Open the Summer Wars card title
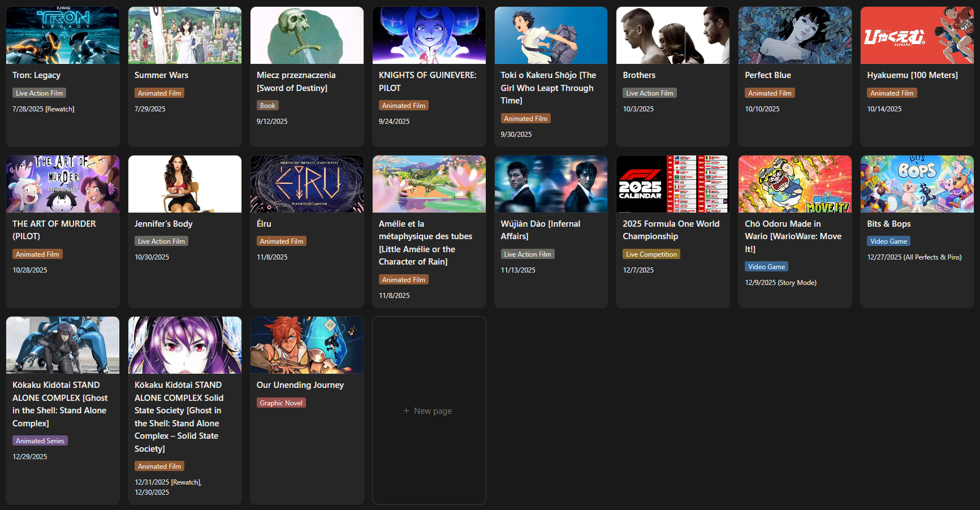 tap(161, 75)
